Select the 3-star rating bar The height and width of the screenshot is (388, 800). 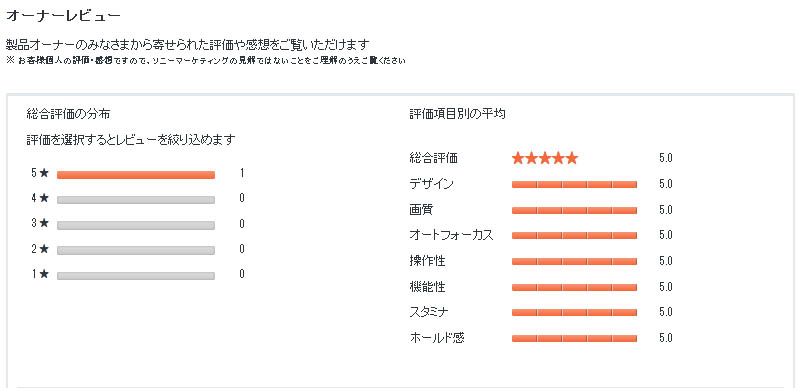tap(136, 225)
